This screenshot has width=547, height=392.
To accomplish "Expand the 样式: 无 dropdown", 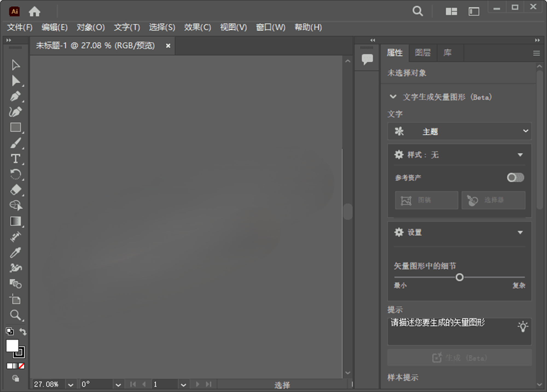I will tap(520, 155).
